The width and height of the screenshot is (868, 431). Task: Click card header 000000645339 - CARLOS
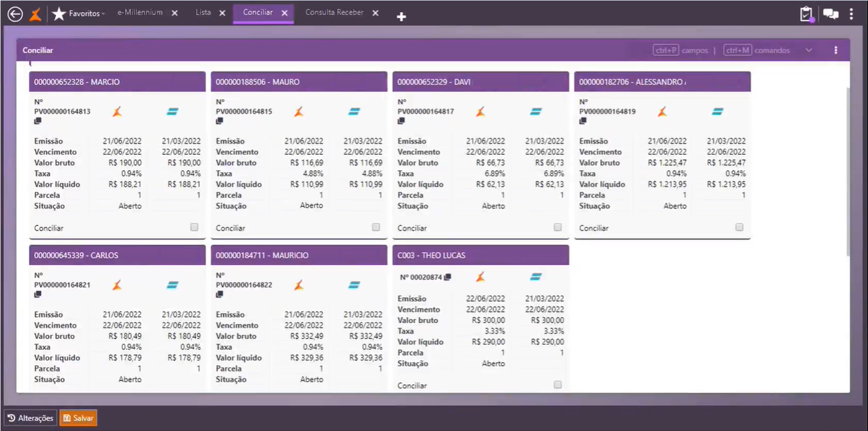coord(117,255)
